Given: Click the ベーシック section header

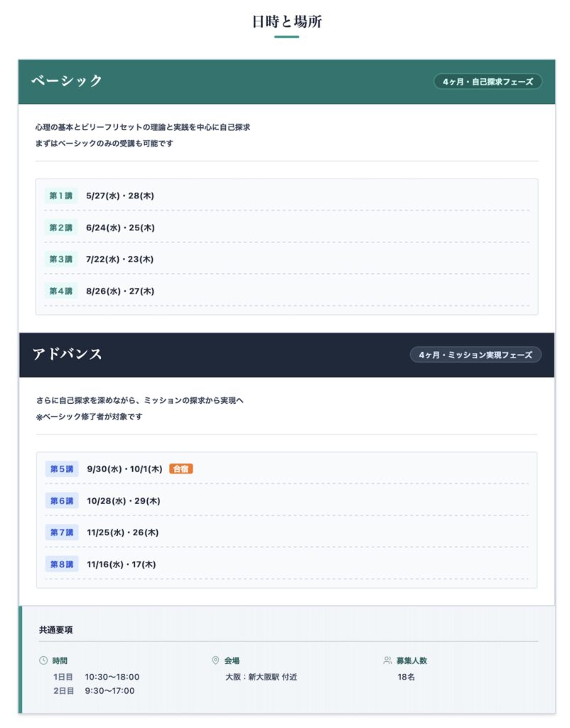Looking at the screenshot, I should [68, 81].
